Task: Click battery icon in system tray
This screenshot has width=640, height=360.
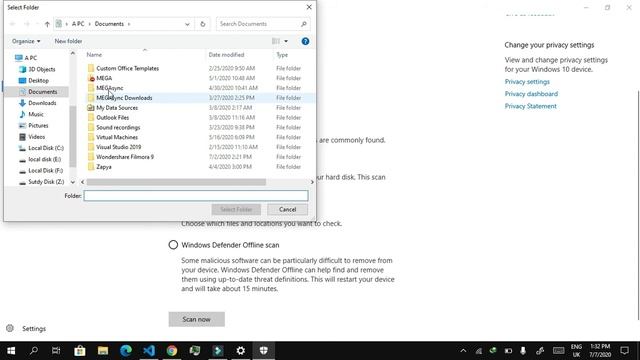Action: coord(508,351)
